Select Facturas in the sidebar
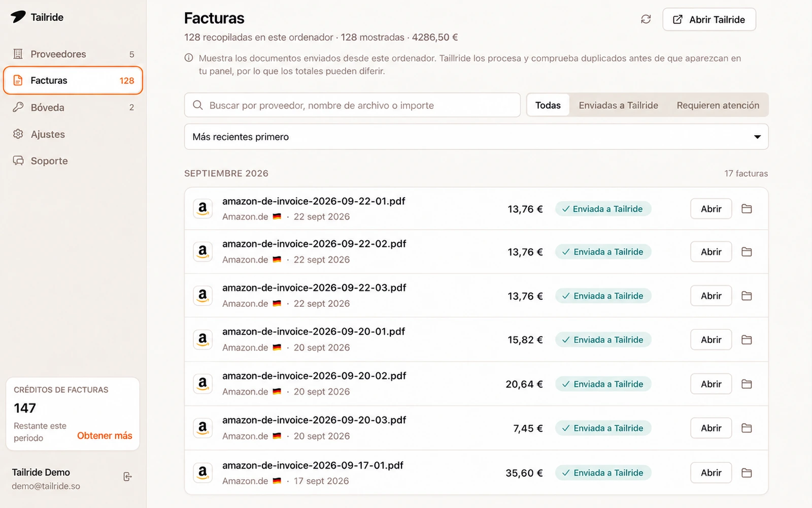The height and width of the screenshot is (508, 812). pyautogui.click(x=73, y=80)
